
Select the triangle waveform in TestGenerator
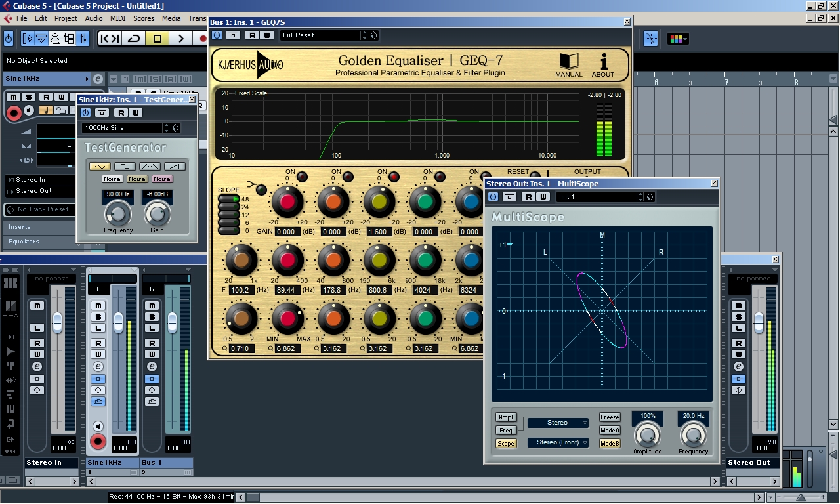[x=150, y=166]
